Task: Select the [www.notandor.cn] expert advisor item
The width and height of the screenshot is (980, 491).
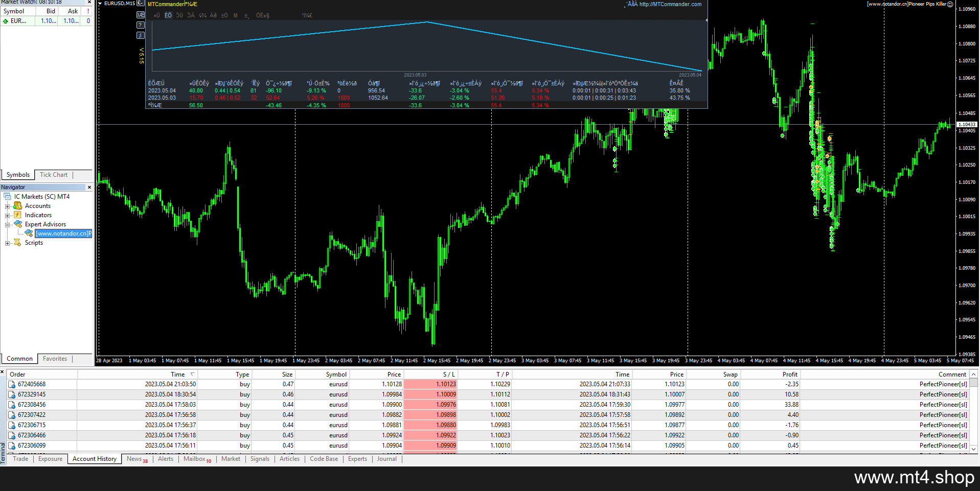Action: [64, 233]
